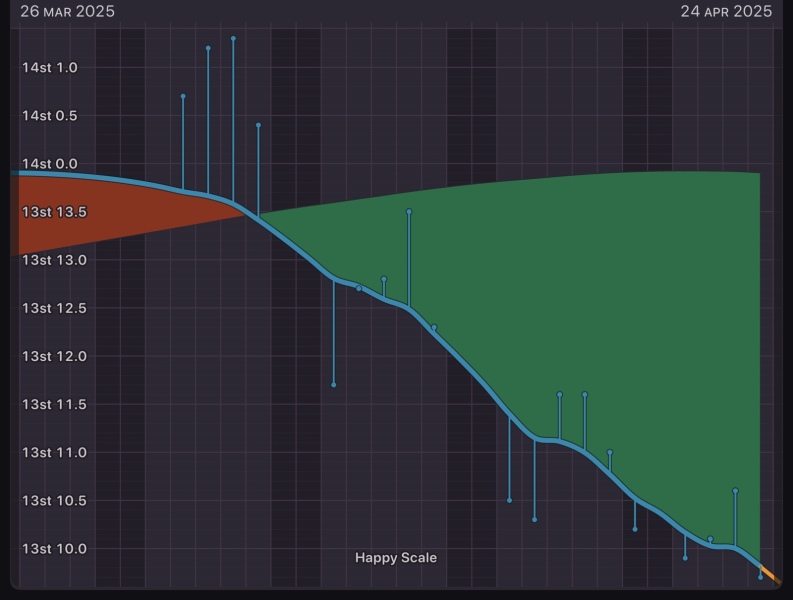
Task: Click the 14st 1.0 axis label
Action: (x=50, y=68)
